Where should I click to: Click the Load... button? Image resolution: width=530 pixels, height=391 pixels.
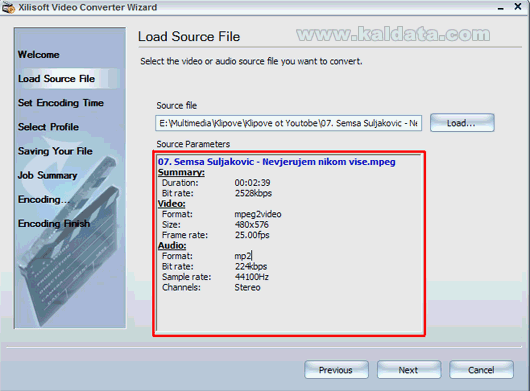[x=462, y=123]
